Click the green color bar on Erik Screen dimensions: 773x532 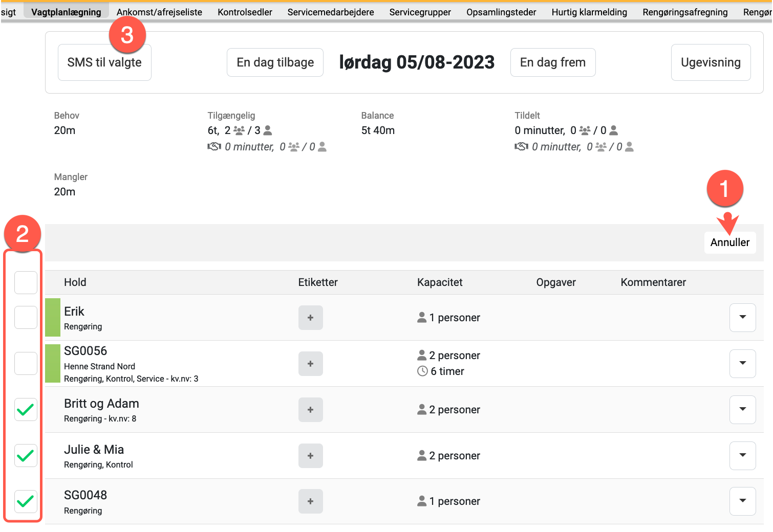53,317
